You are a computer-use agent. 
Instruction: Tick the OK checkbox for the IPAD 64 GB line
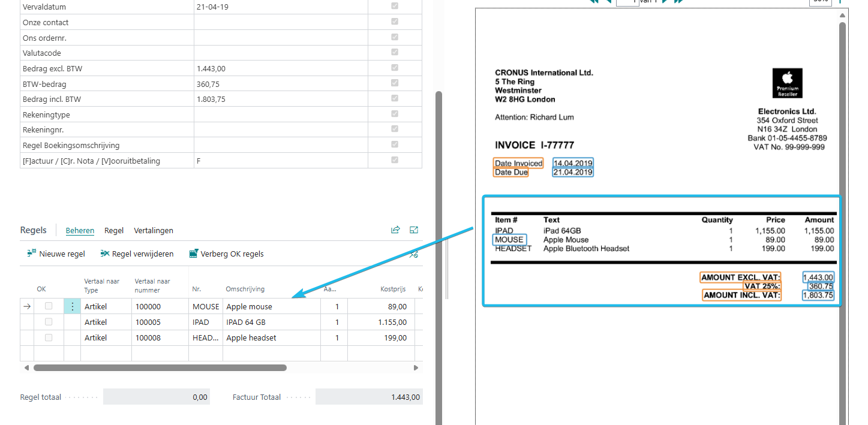tap(49, 322)
